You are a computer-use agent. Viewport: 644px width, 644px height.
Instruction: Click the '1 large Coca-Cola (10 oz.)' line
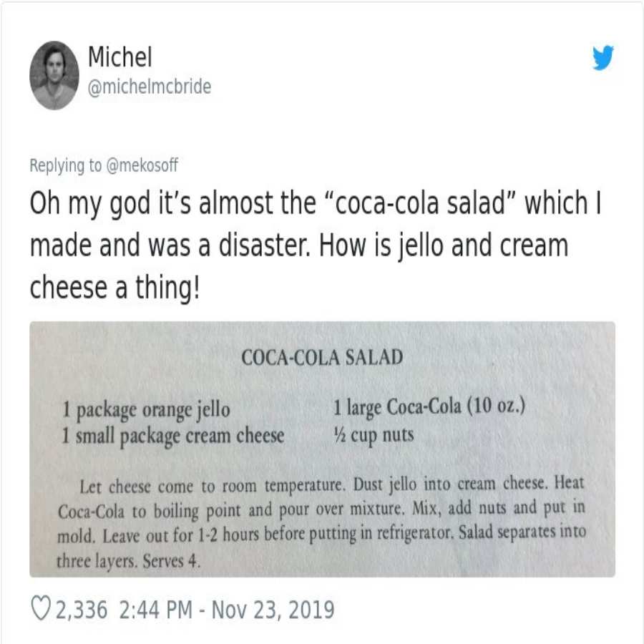tap(429, 406)
